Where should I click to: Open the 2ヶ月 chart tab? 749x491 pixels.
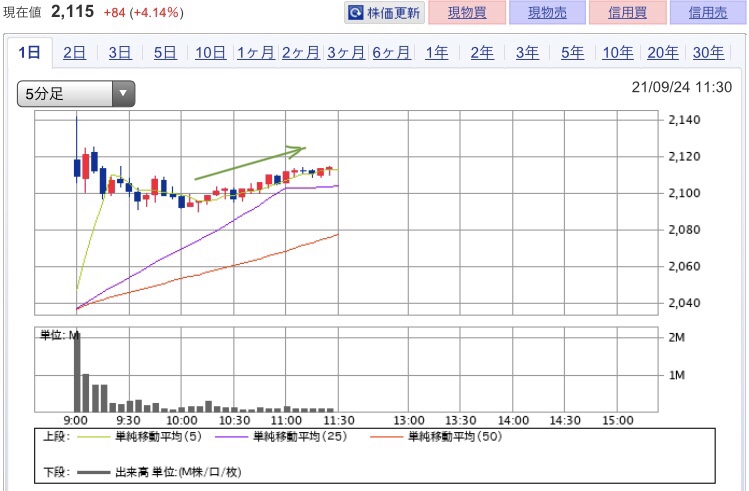coord(301,53)
